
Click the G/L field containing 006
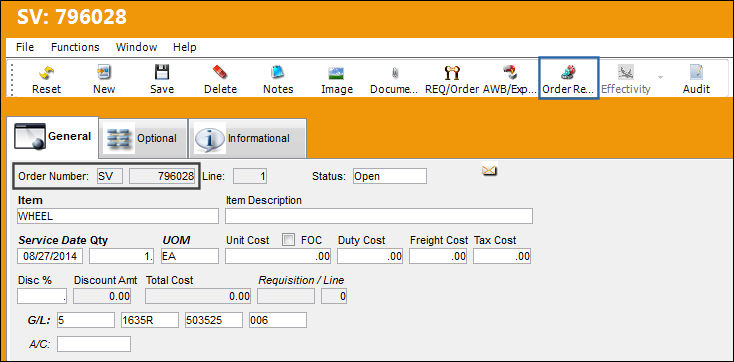point(278,320)
